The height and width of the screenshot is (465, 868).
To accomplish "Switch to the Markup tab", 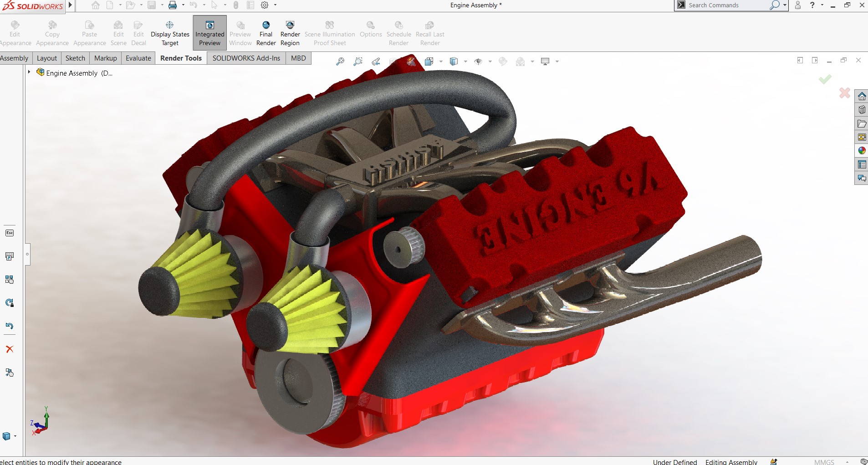I will pos(106,58).
